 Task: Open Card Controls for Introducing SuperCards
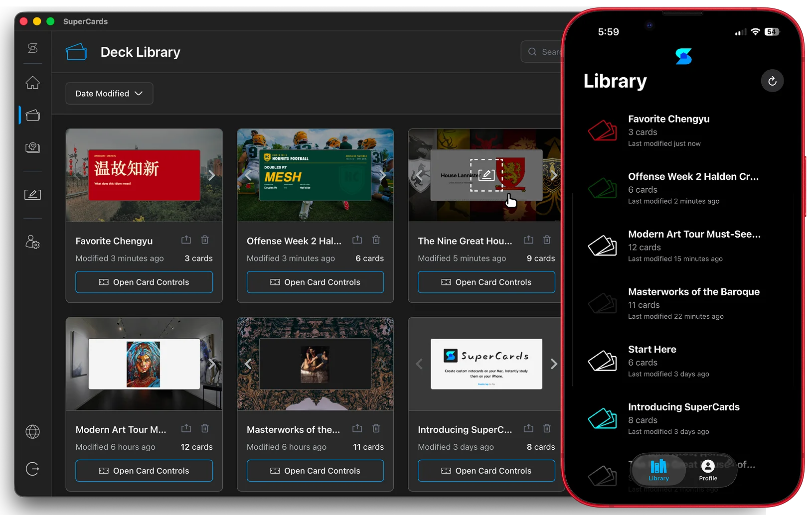pos(487,471)
